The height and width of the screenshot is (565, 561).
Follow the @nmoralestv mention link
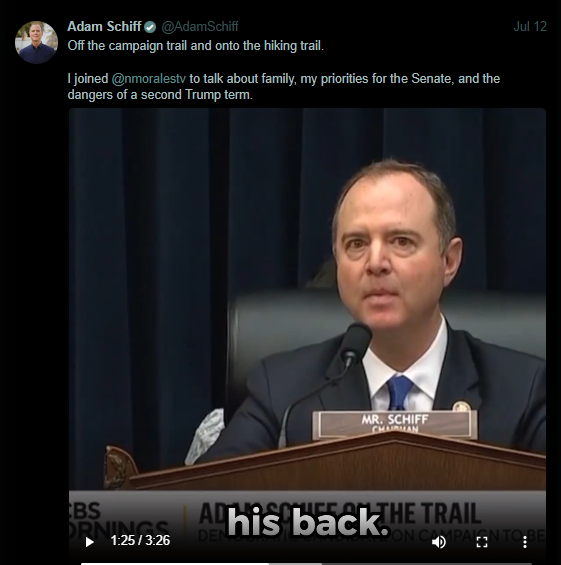click(x=148, y=79)
